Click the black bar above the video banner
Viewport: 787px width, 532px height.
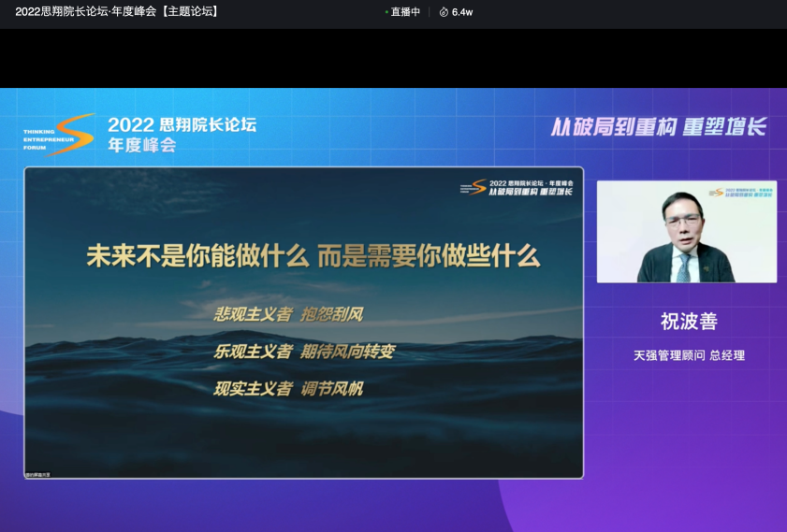pos(393,58)
